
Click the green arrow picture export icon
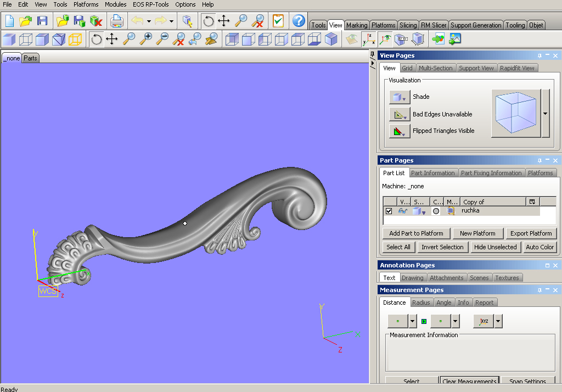455,39
